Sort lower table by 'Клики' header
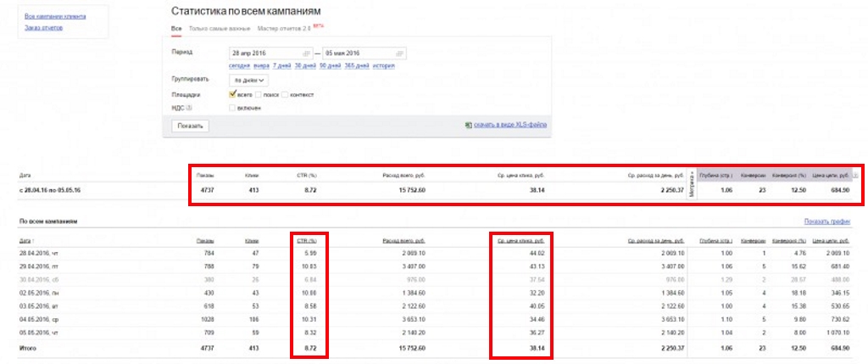 click(251, 241)
